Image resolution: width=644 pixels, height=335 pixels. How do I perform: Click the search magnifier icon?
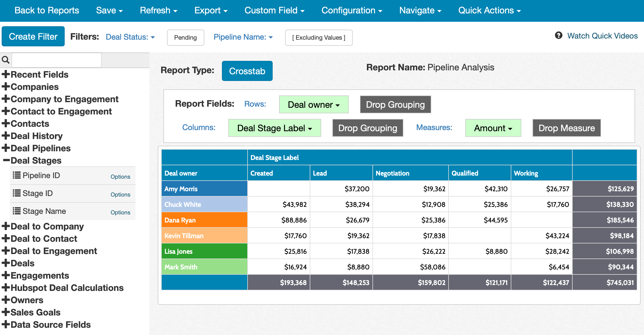coord(6,60)
